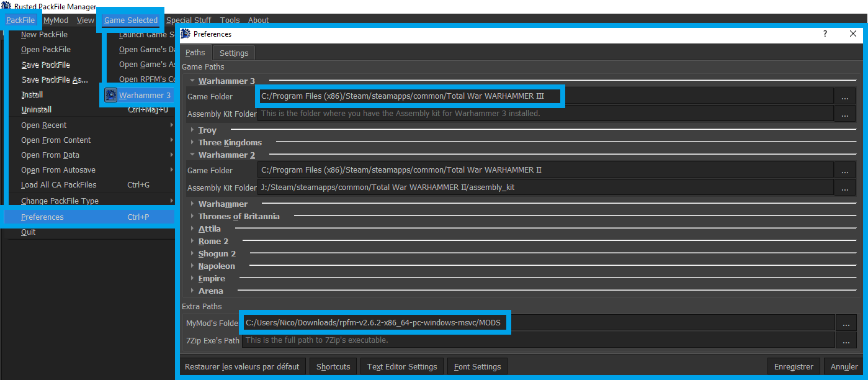This screenshot has width=868, height=380.
Task: Click the question mark help button in Preferences
Action: [825, 34]
